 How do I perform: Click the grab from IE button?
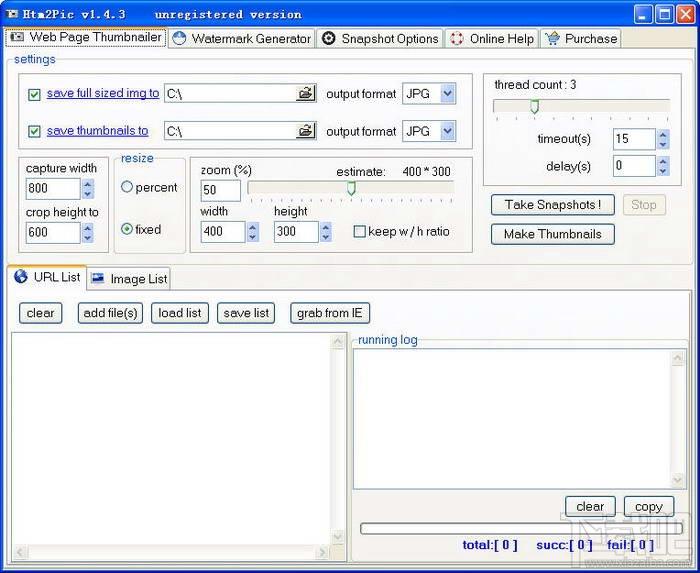[329, 313]
